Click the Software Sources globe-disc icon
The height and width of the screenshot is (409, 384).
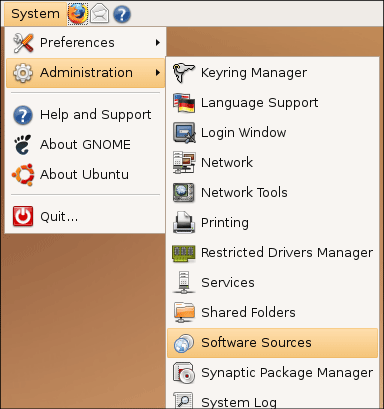point(184,343)
